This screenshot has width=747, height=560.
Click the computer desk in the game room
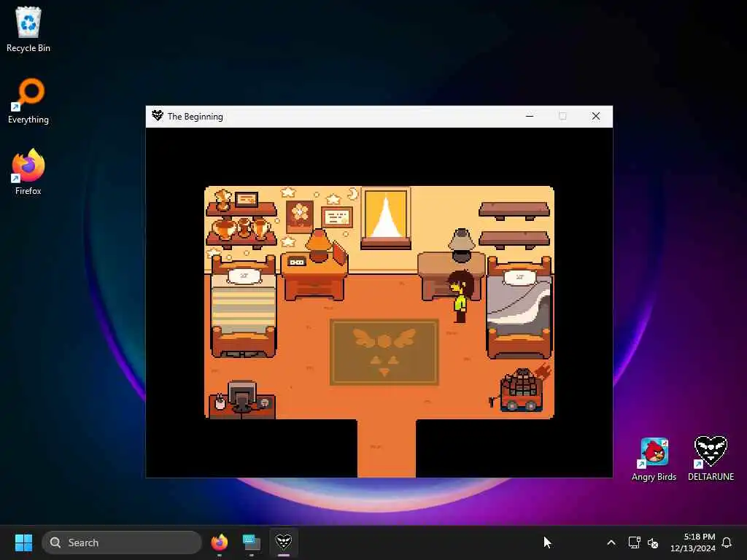242,399
